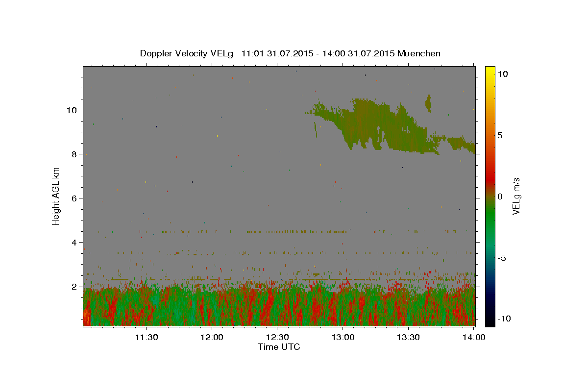Image resolution: width=588 pixels, height=392 pixels.
Task: Click the small isolated cloud near 10 km
Action: pyautogui.click(x=428, y=103)
